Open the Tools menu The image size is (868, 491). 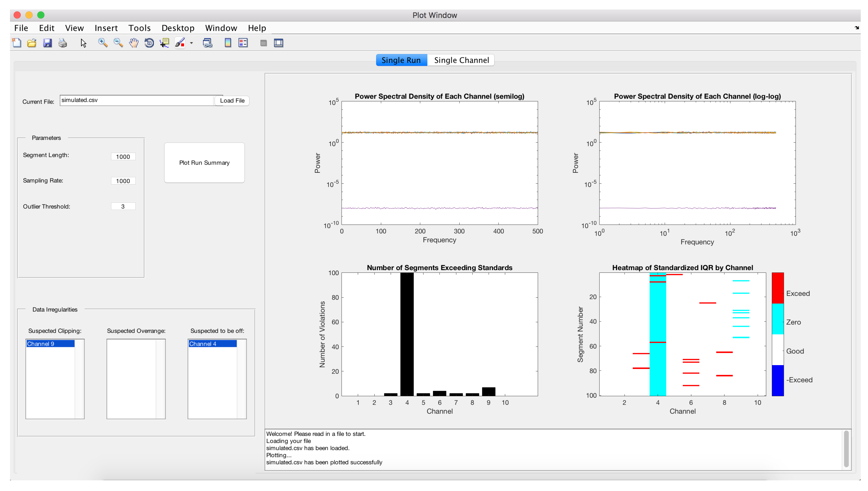[139, 28]
